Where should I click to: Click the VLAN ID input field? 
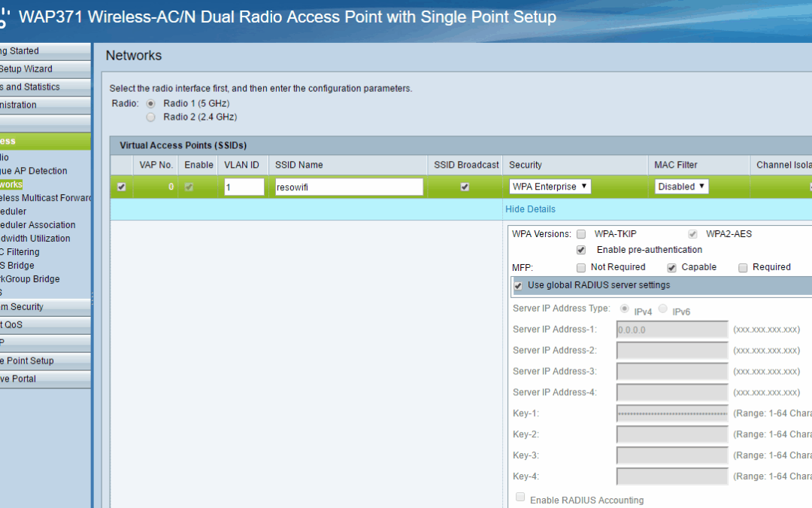point(244,187)
